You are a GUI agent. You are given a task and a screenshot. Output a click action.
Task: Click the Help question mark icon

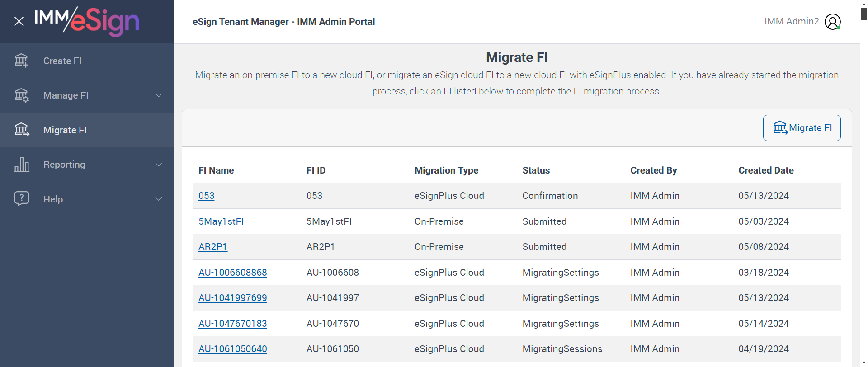point(21,199)
